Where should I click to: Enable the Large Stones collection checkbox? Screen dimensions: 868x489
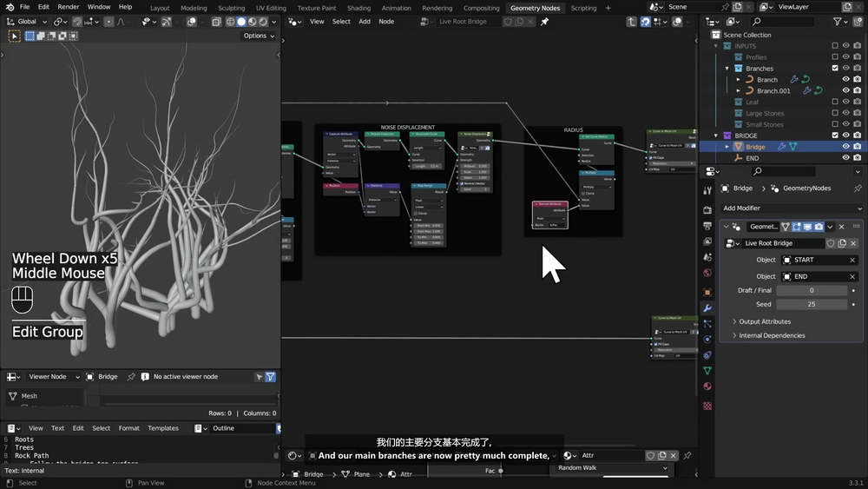[x=835, y=113]
